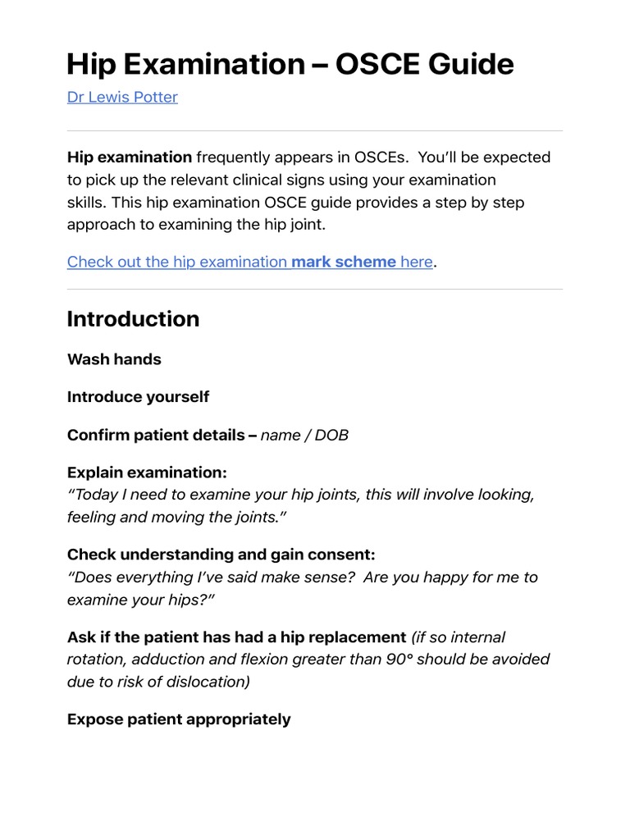Click the "Confirm patient details" line

pos(161,435)
